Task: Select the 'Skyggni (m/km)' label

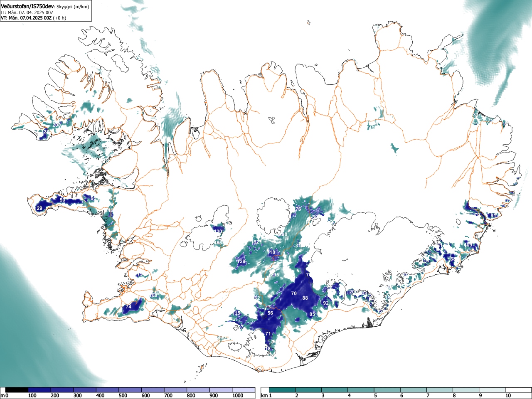Action: [73, 6]
